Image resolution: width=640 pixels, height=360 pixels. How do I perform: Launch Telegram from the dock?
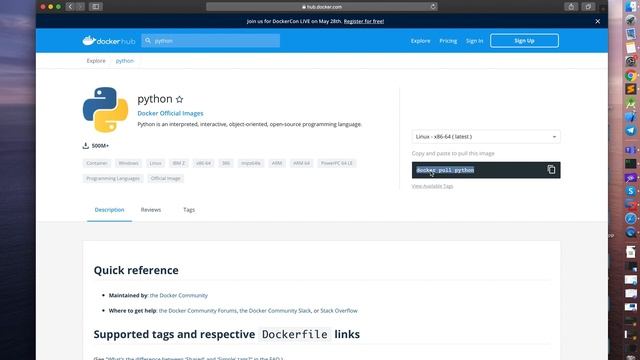pyautogui.click(x=631, y=130)
